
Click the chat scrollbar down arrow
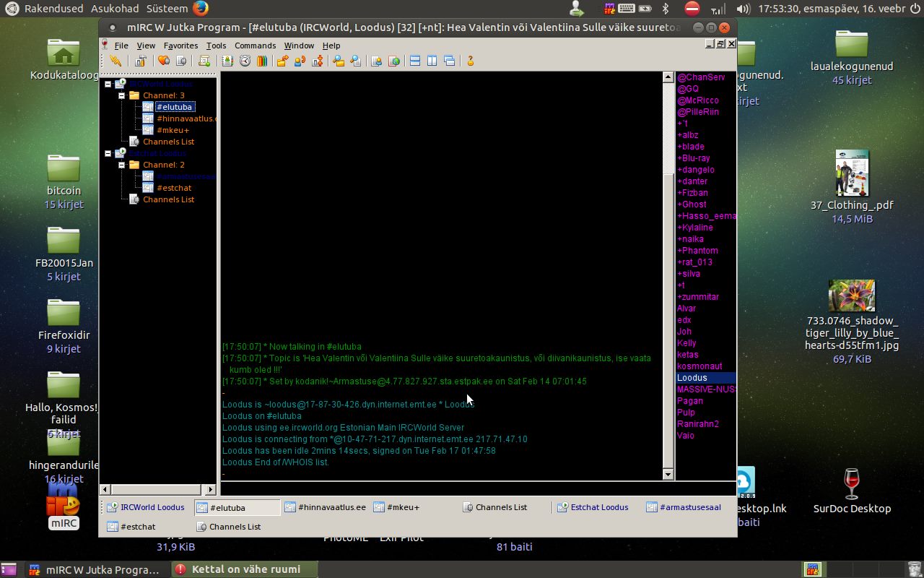tap(668, 474)
